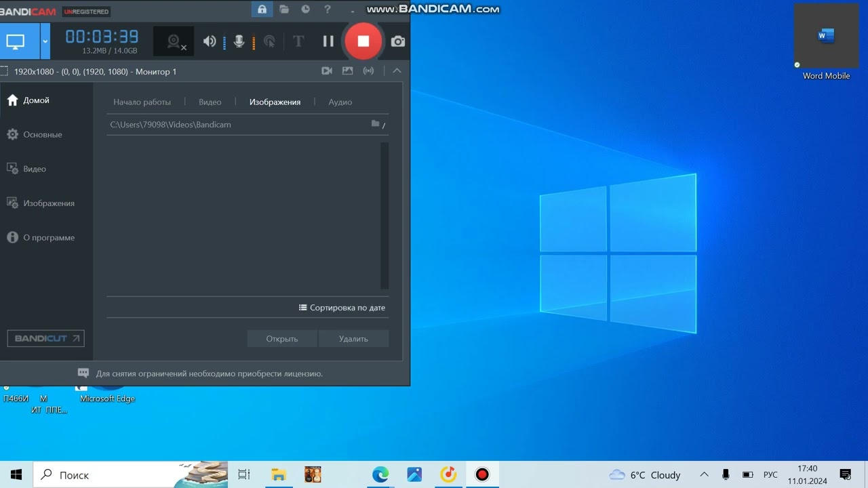This screenshot has width=868, height=488.
Task: Open the Microsoft Edge desktop shortcut
Action: [x=107, y=394]
